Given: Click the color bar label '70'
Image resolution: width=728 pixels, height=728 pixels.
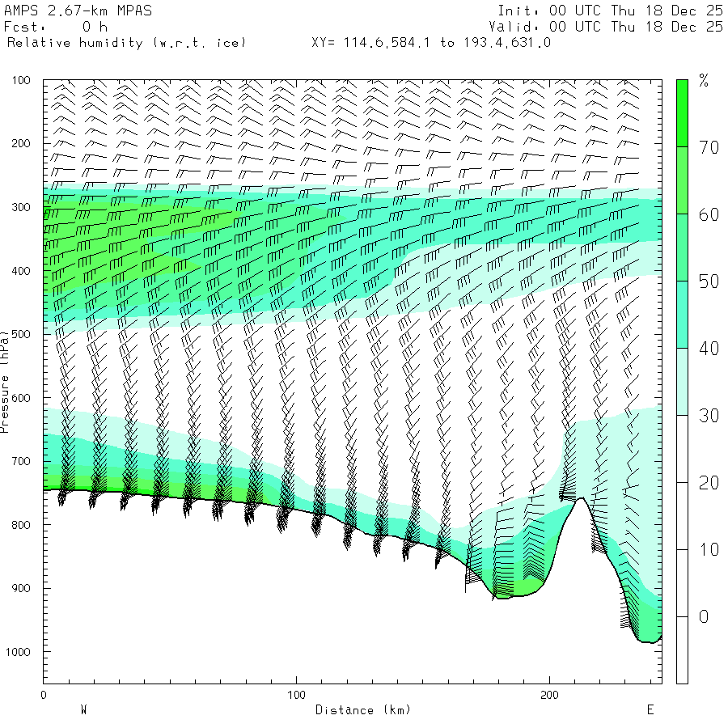Looking at the screenshot, I should click(709, 147).
